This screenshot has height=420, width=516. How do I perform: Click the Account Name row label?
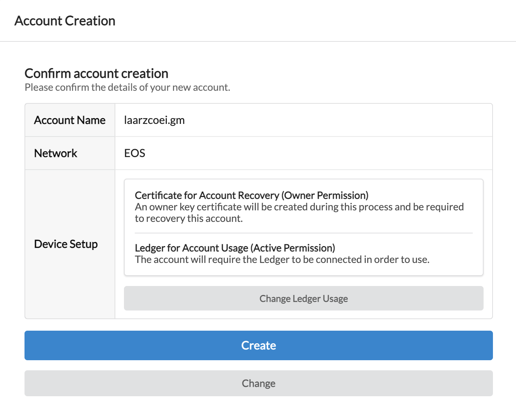[70, 120]
